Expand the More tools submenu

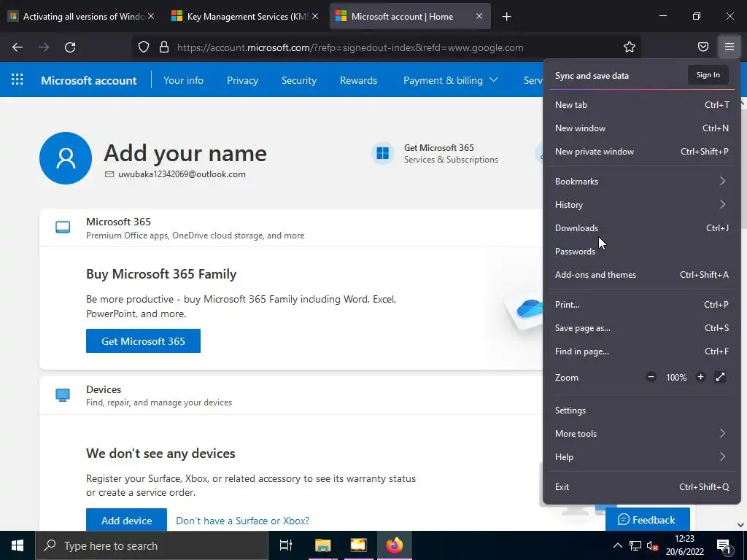tap(642, 433)
